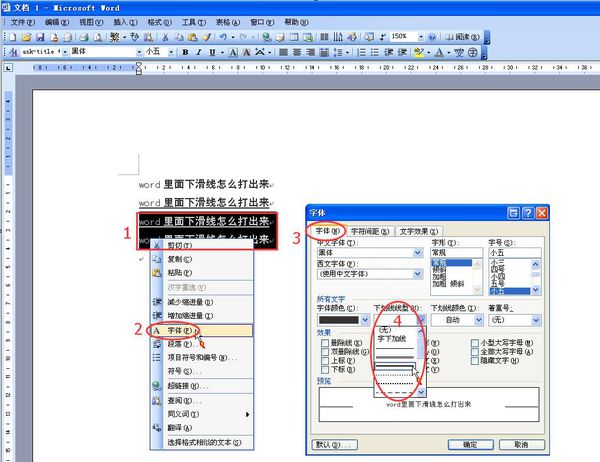Viewport: 600px width, 462px height.
Task: Click the Font dialog help question button
Action: pyautogui.click(x=528, y=213)
